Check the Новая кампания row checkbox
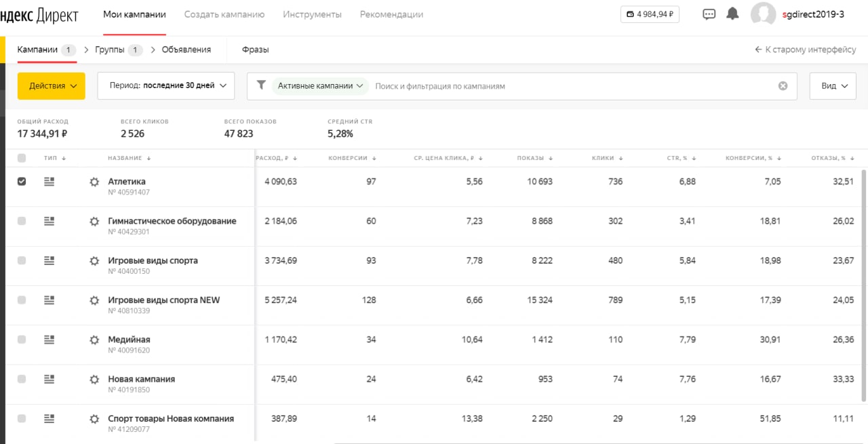Viewport: 868px width, 444px height. [22, 379]
